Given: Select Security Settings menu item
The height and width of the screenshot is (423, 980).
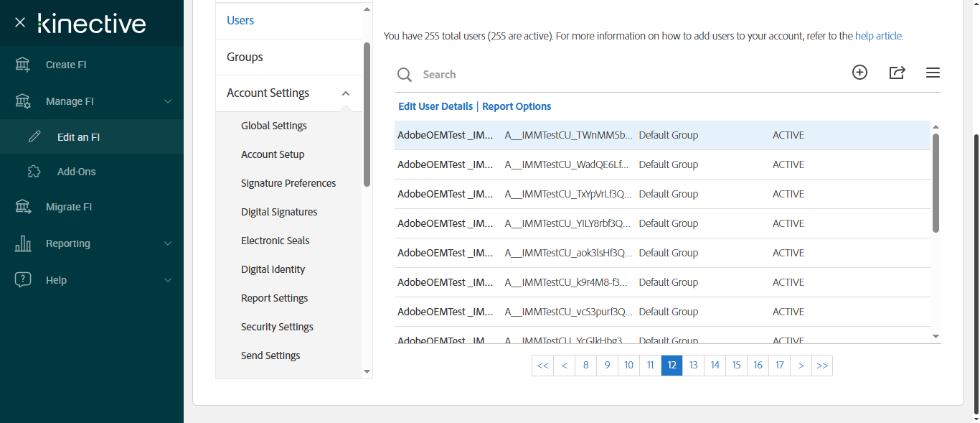Looking at the screenshot, I should [x=277, y=327].
